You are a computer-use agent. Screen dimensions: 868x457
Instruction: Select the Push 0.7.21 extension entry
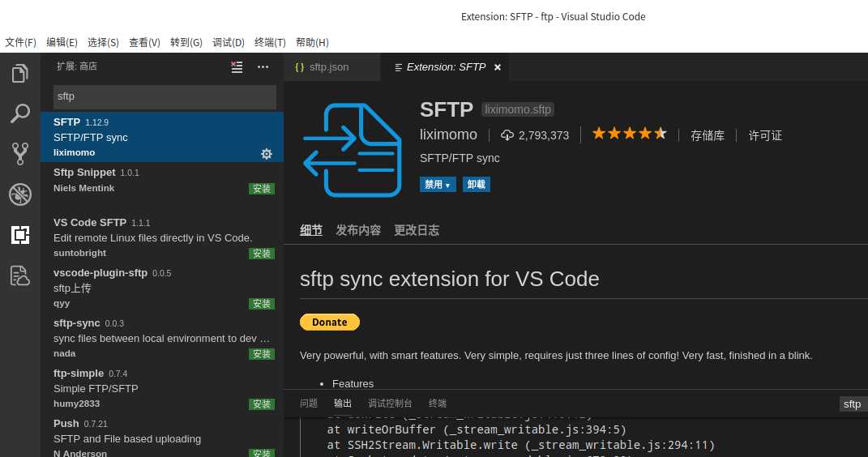pos(161,435)
